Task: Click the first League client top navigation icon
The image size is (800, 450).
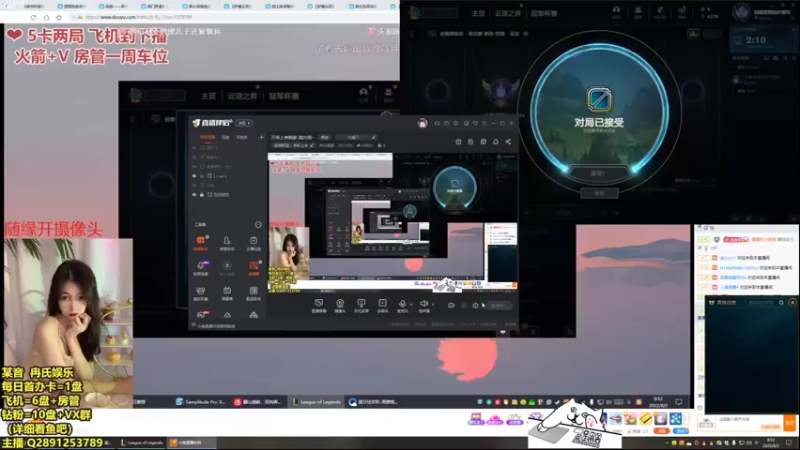Action: pyautogui.click(x=616, y=12)
